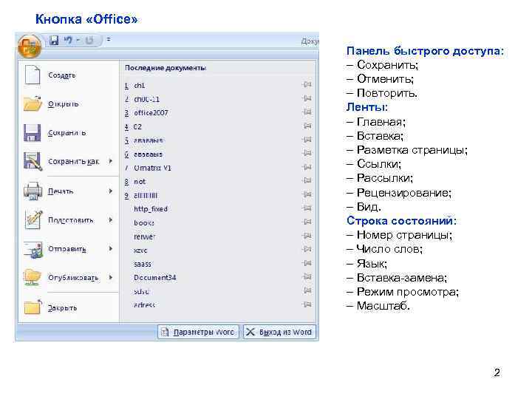Pin the adress document
The image size is (532, 399).
pyautogui.click(x=307, y=304)
